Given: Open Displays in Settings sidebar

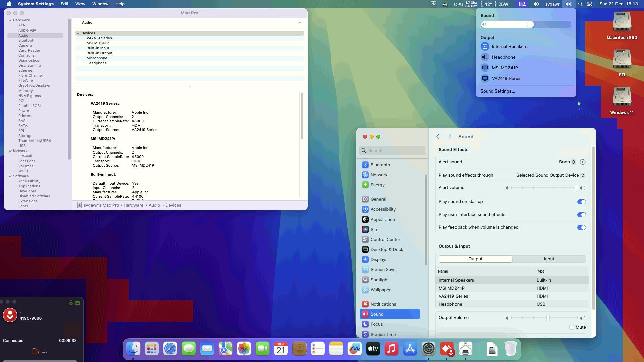Looking at the screenshot, I should (390, 260).
